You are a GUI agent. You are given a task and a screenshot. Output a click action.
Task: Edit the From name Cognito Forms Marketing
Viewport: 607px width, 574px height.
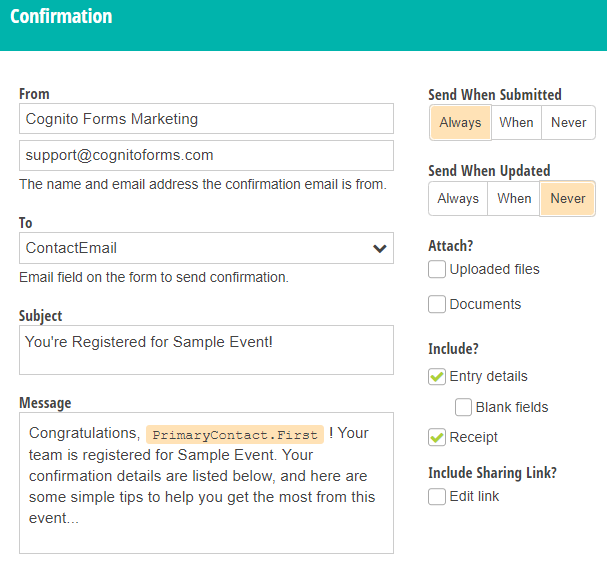(206, 118)
